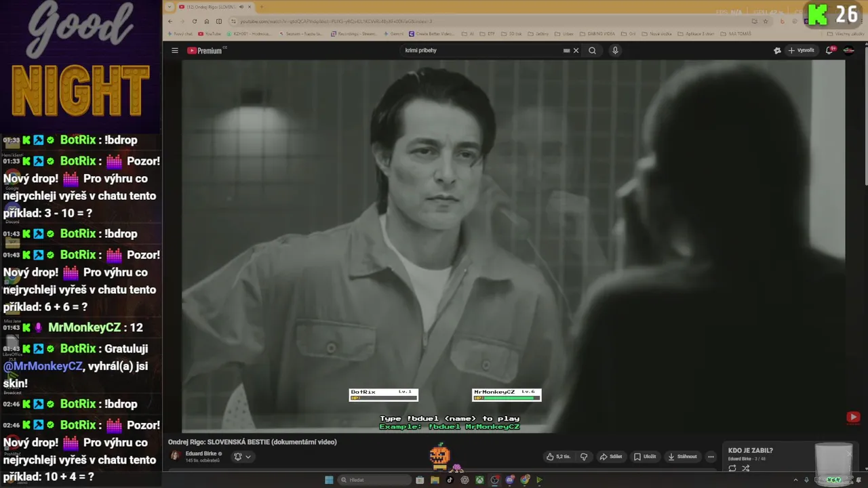This screenshot has width=868, height=488.
Task: Open the KDO JE ZABIL? playlist title
Action: (x=750, y=451)
